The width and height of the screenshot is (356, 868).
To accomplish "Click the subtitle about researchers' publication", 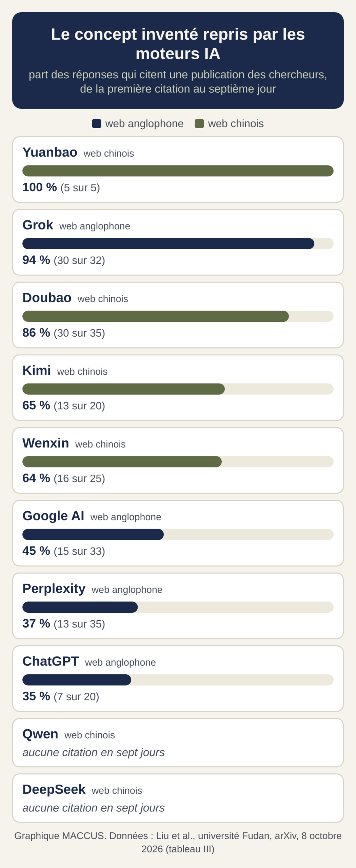I will (178, 82).
